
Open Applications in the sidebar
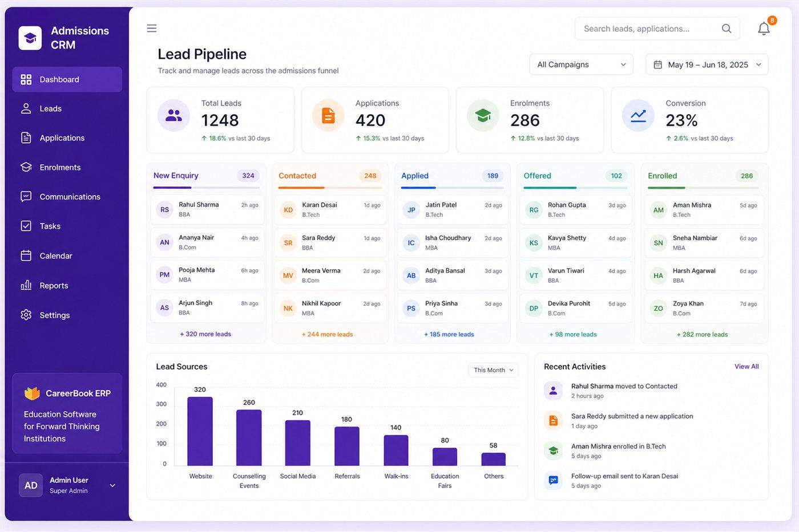tap(67, 138)
